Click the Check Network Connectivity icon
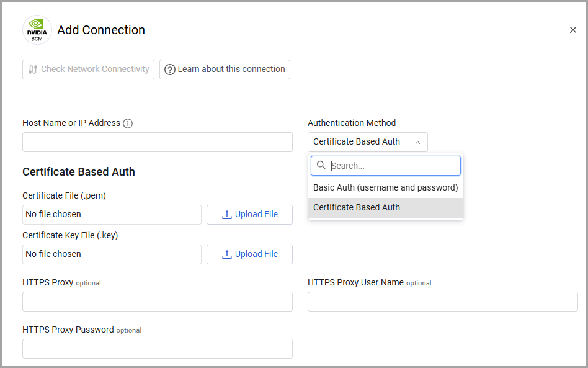Screen dimensions: 588x368 coord(33,70)
